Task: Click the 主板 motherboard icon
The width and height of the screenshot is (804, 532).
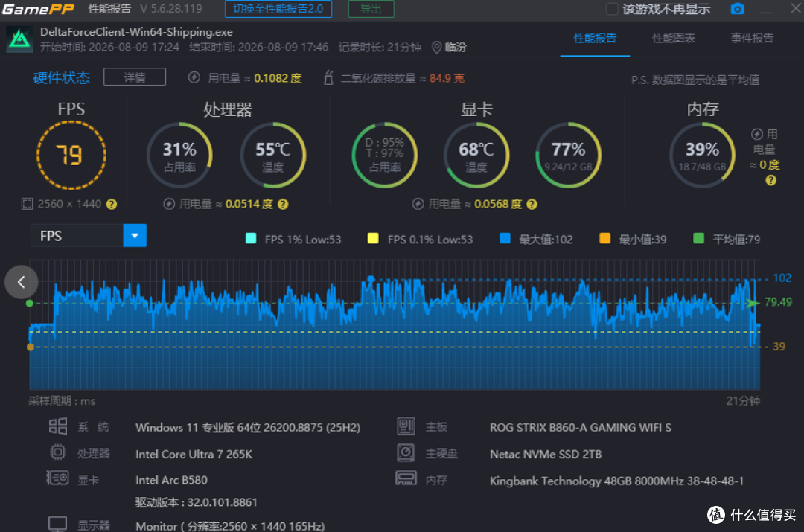Action: click(406, 426)
